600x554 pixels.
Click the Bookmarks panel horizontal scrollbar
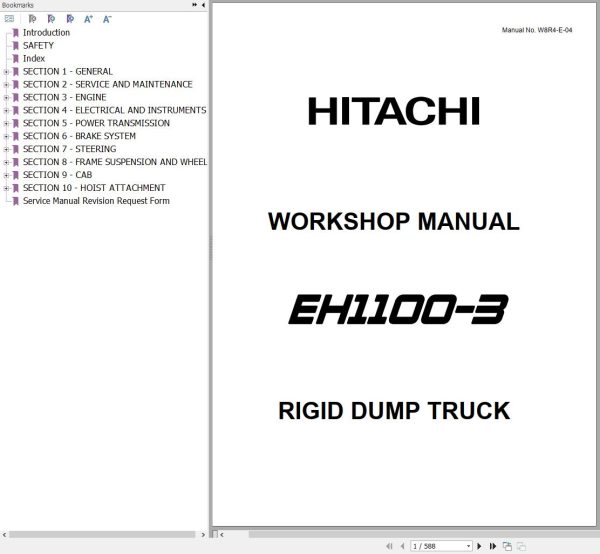[x=102, y=534]
